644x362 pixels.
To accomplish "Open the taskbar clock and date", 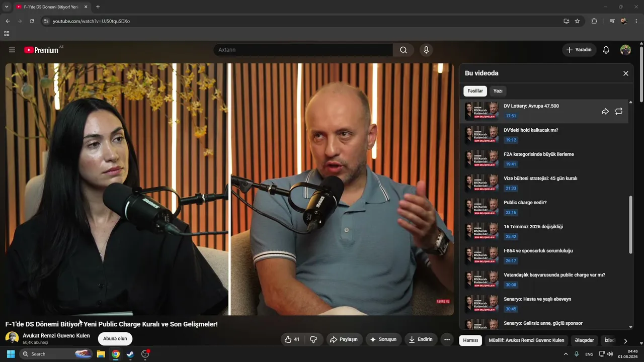I will pos(628,354).
